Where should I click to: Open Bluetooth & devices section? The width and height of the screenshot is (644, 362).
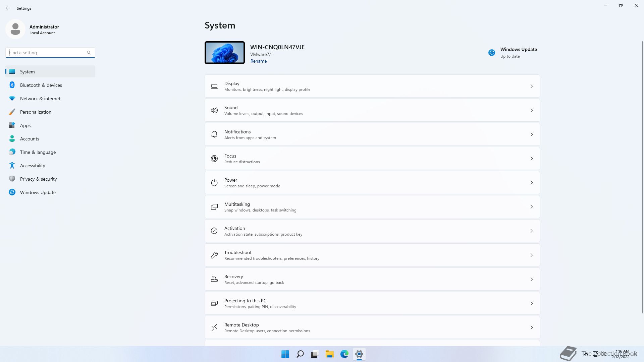[x=50, y=85]
